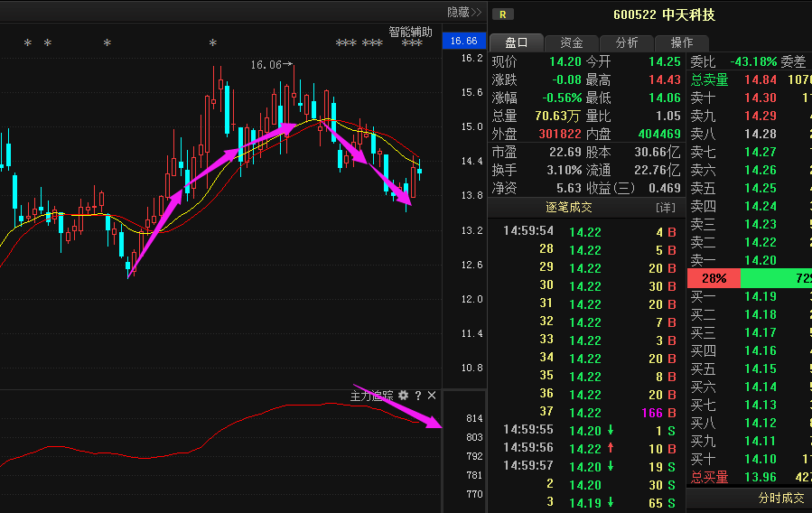This screenshot has width=812, height=513.
Task: Select 市盈 value 22.69
Action: tap(565, 153)
